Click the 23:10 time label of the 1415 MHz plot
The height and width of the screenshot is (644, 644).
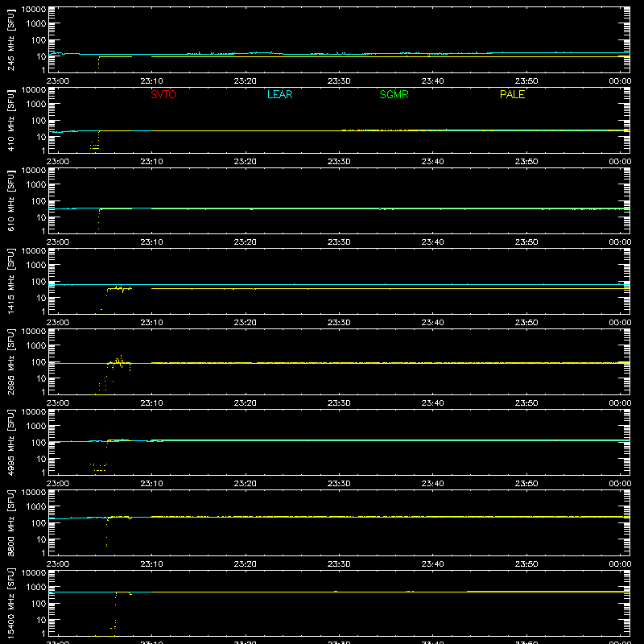point(151,323)
